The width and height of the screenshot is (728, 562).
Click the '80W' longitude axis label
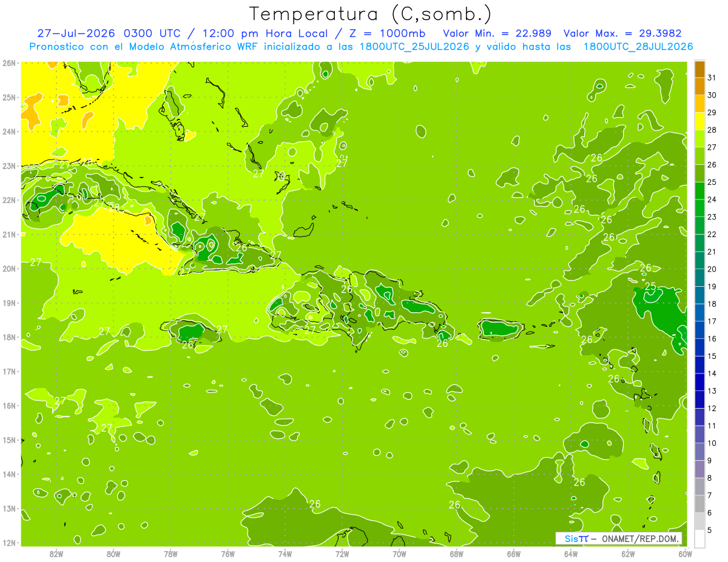[x=113, y=554]
